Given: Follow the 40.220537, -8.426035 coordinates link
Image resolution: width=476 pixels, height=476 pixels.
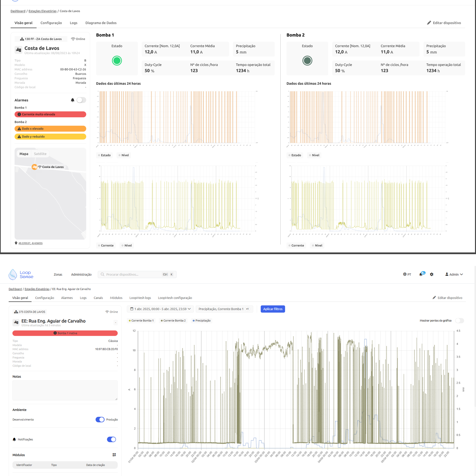Looking at the screenshot, I should click(x=30, y=243).
